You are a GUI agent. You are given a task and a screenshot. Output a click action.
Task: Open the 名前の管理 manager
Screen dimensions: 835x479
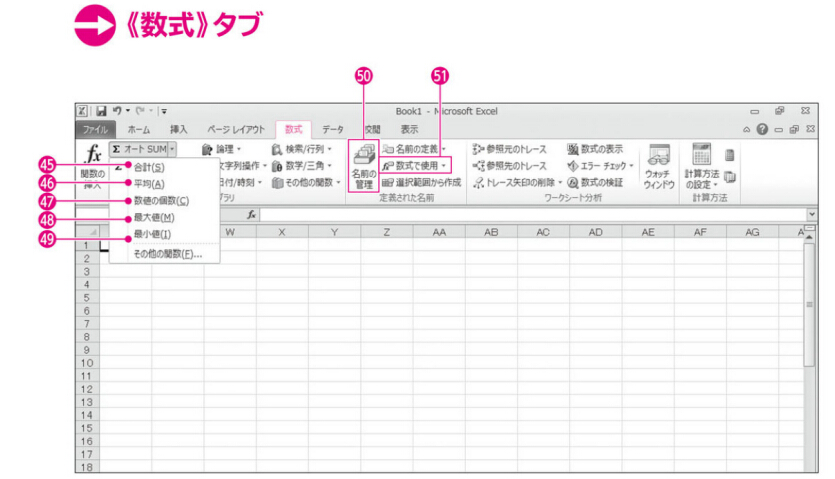click(x=364, y=166)
